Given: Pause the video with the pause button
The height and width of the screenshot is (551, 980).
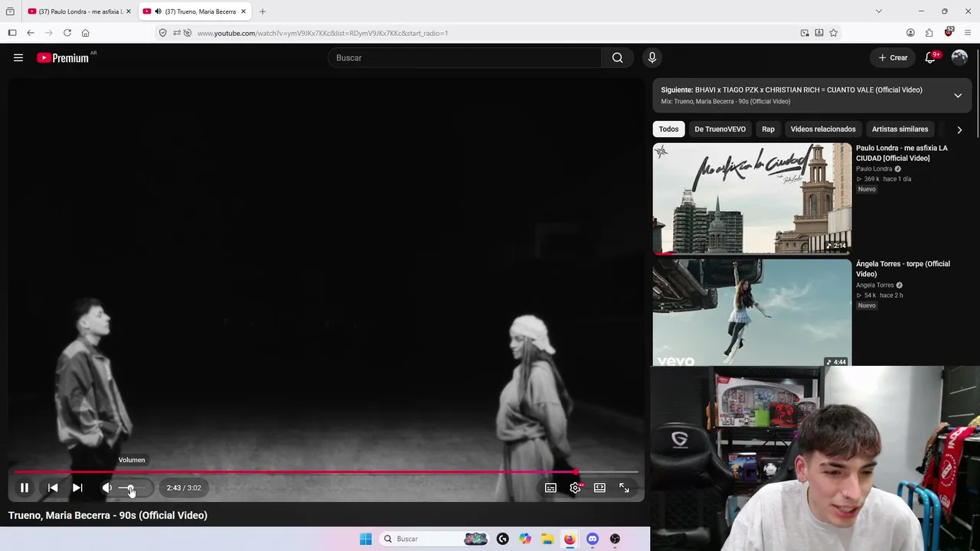Looking at the screenshot, I should coord(24,487).
